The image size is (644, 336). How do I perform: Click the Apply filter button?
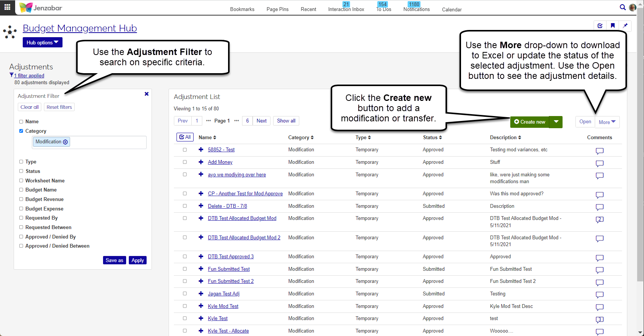click(x=138, y=260)
